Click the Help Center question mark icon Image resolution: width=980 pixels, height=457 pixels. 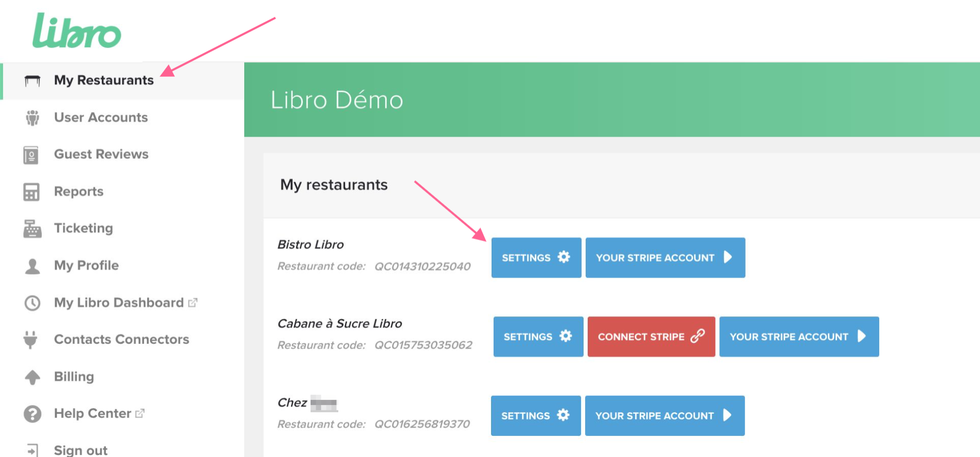pyautogui.click(x=32, y=414)
